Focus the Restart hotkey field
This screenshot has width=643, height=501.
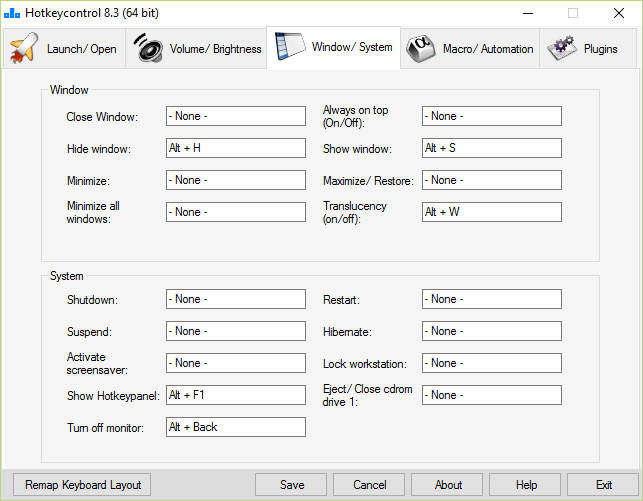pos(492,299)
